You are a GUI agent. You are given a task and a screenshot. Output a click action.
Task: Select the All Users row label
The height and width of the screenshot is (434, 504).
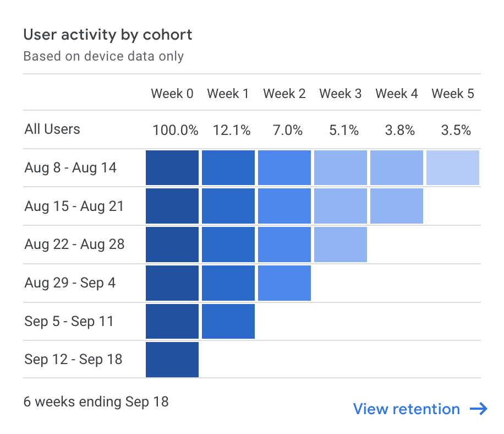(x=52, y=129)
